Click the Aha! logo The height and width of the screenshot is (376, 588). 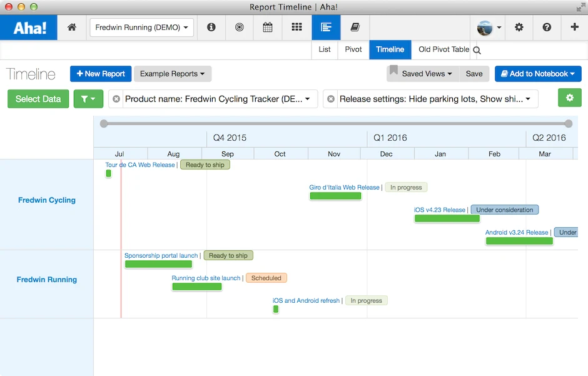pos(29,28)
